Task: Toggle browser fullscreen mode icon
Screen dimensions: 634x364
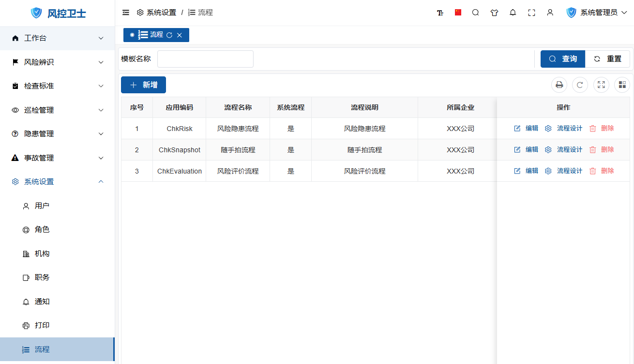Action: 531,13
